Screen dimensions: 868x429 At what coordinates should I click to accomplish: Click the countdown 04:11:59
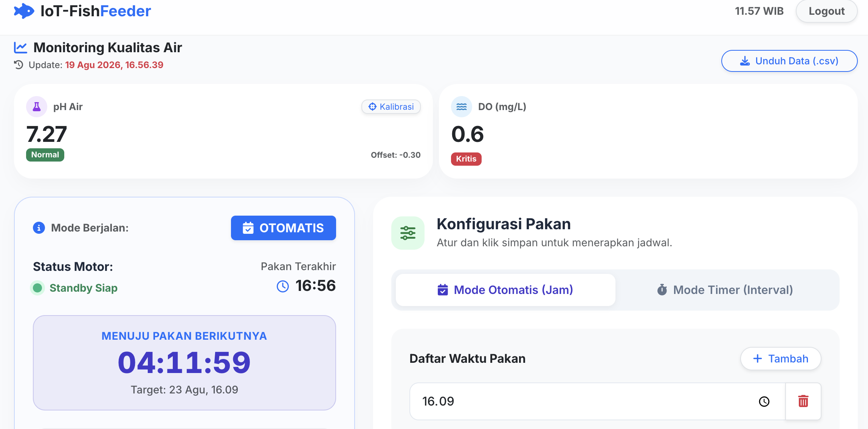[184, 362]
